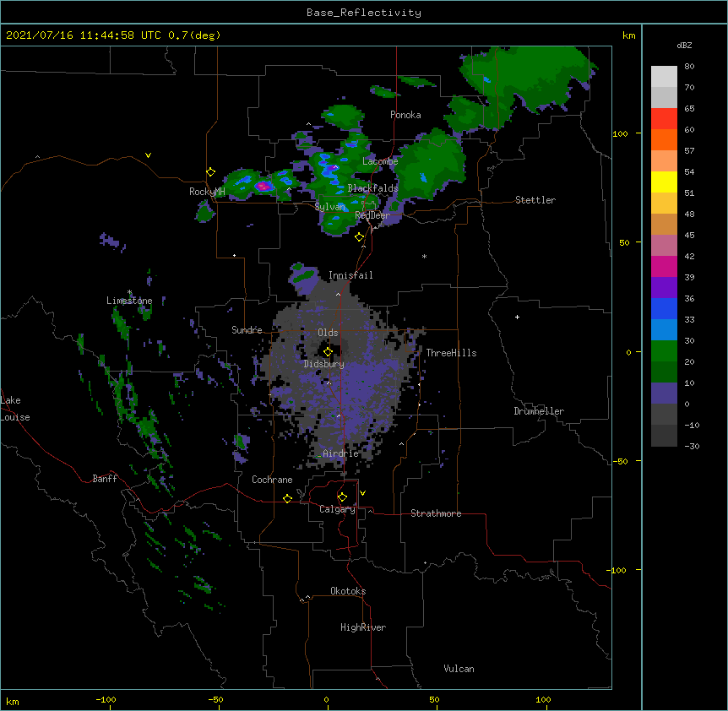
Task: Select the HighRiver town label
Action: pyautogui.click(x=363, y=627)
